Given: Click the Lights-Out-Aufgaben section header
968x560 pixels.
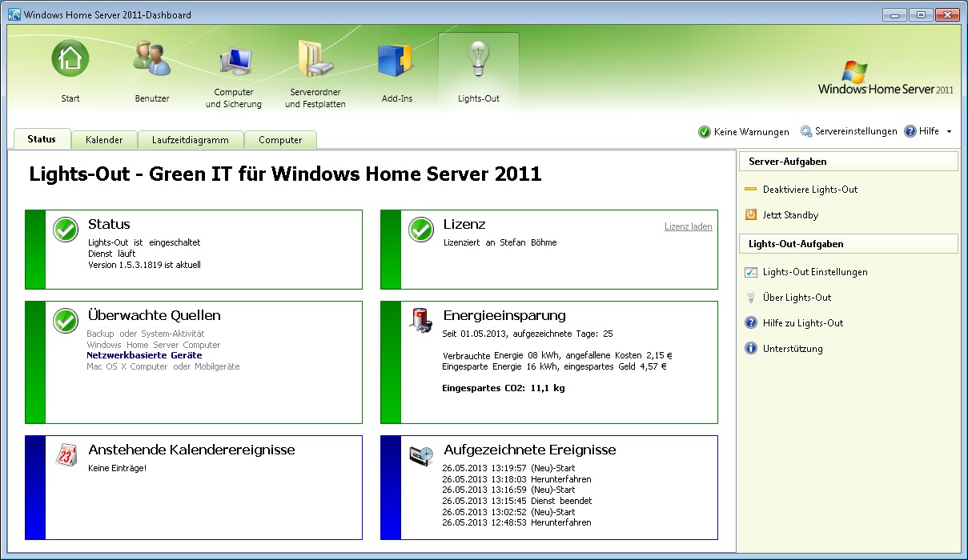Looking at the screenshot, I should 849,244.
